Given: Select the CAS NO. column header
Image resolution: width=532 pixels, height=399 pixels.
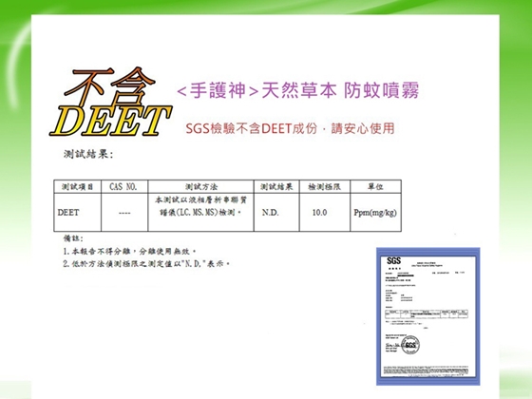Looking at the screenshot, I should pos(124,186).
